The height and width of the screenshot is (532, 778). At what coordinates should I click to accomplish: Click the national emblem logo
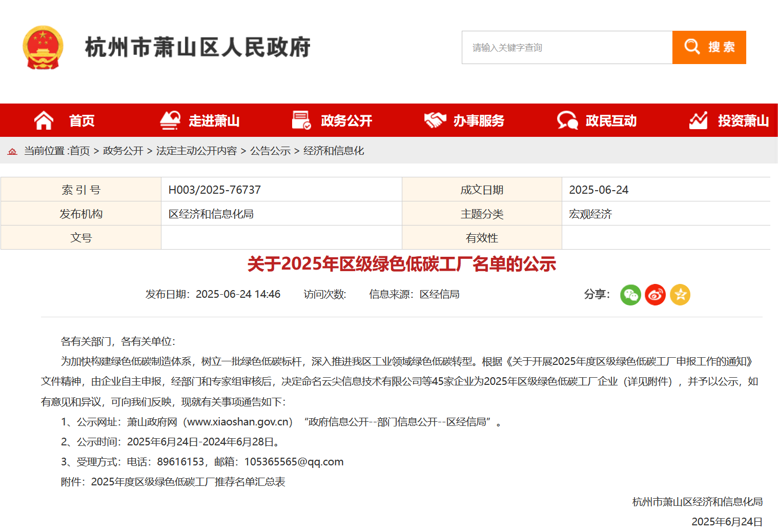pos(43,47)
